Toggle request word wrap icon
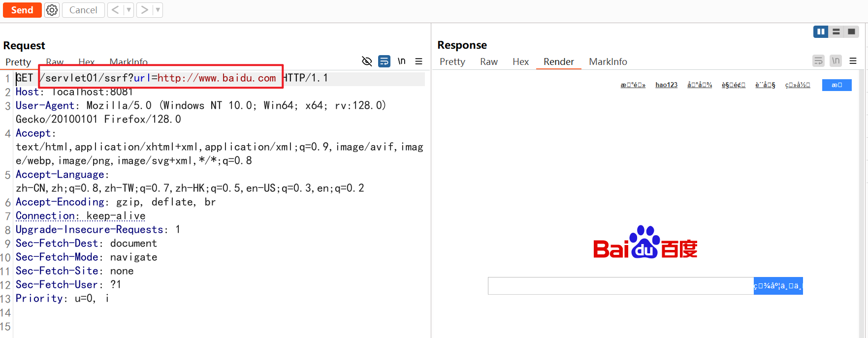 pyautogui.click(x=384, y=61)
